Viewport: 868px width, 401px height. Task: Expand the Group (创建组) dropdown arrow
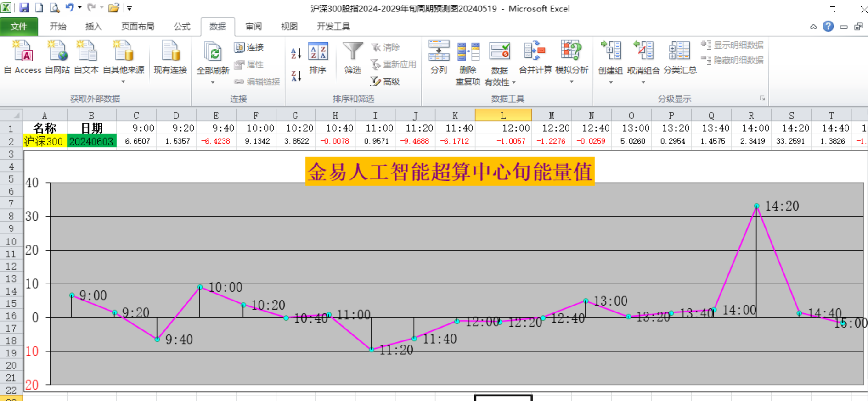611,82
